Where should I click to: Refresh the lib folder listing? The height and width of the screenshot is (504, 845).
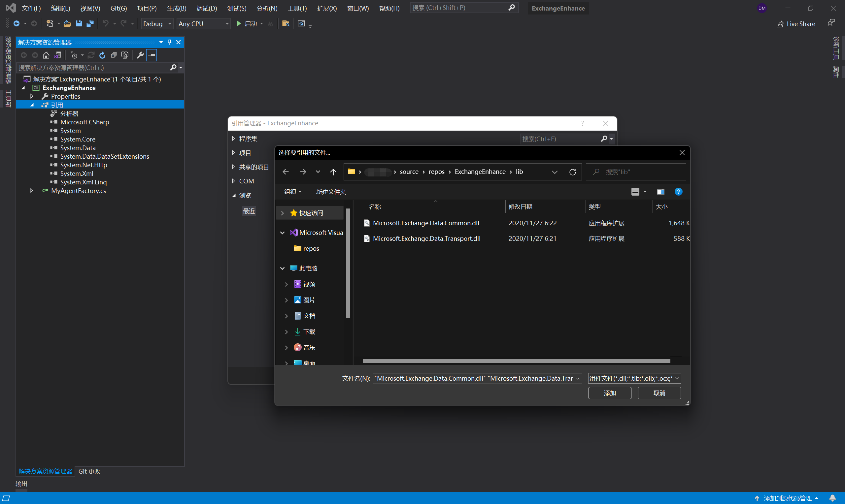[572, 172]
